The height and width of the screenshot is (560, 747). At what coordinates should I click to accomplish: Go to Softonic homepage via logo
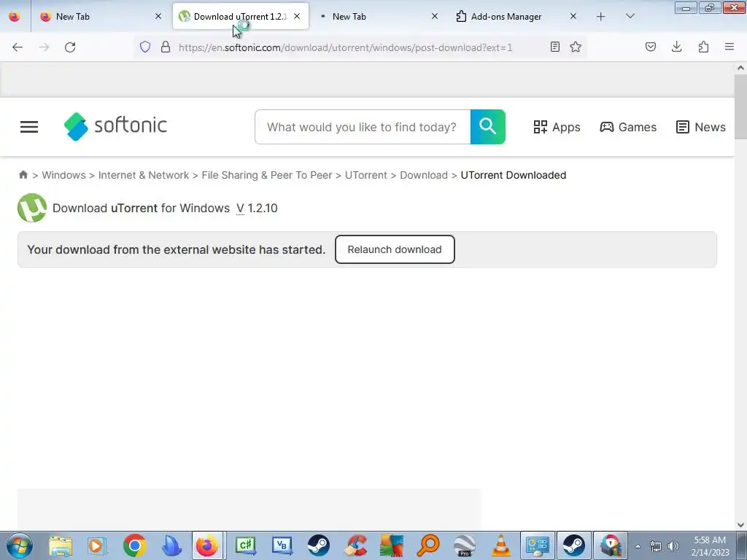pyautogui.click(x=115, y=127)
